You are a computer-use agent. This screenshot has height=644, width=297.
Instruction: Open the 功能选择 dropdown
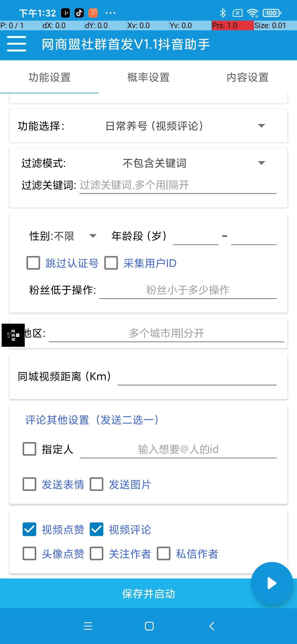click(x=262, y=125)
